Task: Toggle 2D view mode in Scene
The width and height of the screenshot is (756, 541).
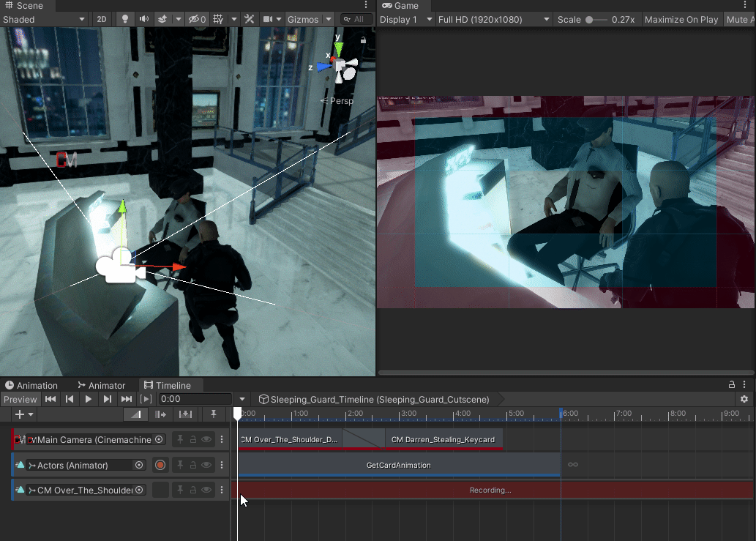Action: coord(102,19)
